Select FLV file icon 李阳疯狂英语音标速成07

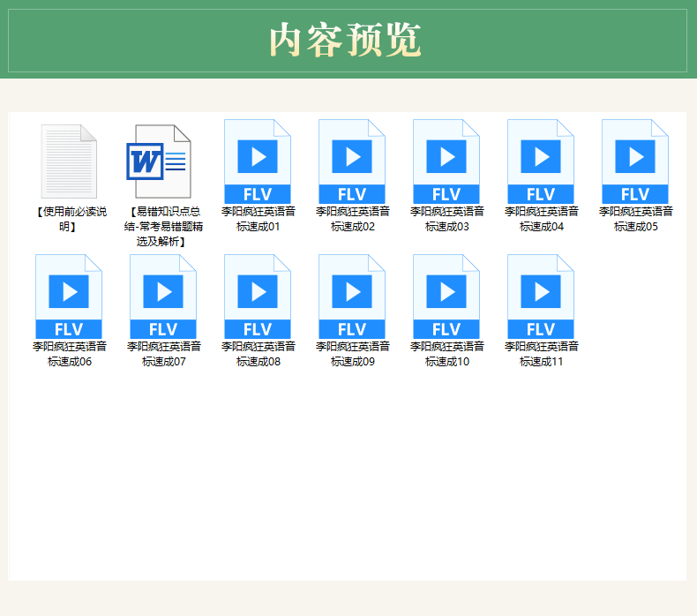tap(163, 297)
